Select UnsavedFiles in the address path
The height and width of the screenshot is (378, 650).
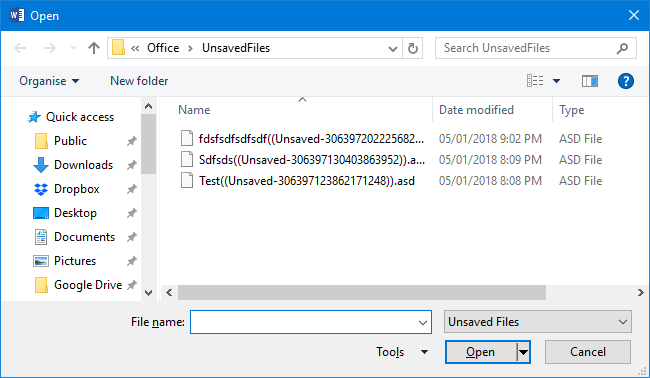tap(236, 48)
